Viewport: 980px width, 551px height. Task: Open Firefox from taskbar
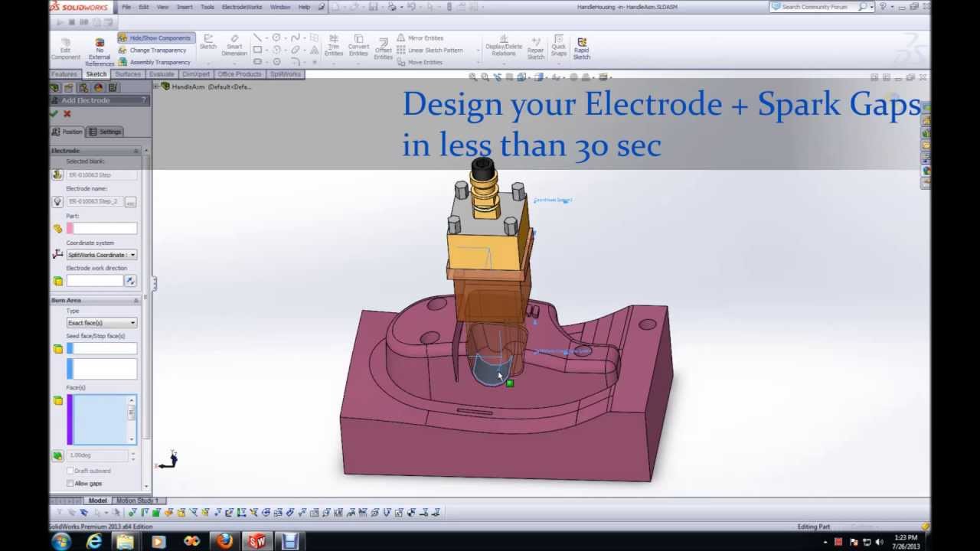(x=224, y=542)
